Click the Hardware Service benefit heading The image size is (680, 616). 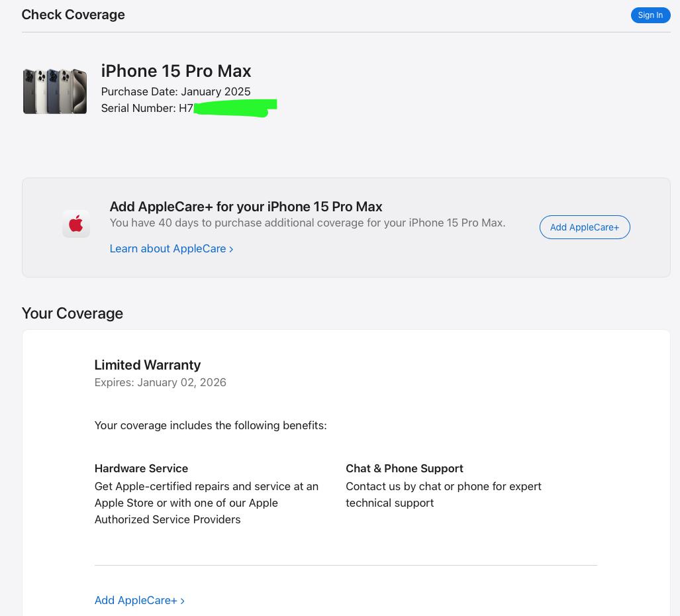point(142,468)
